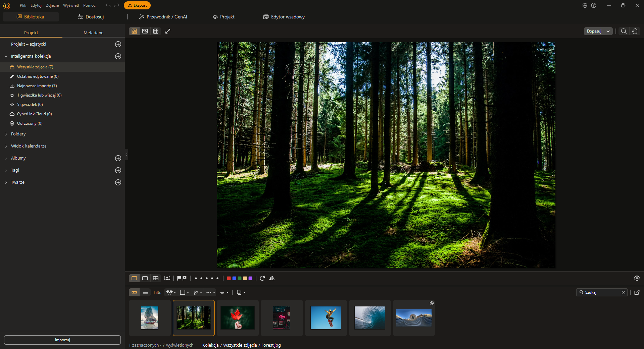Open the flag filter dropdown
Viewport: 644px width, 349px height.
click(171, 292)
